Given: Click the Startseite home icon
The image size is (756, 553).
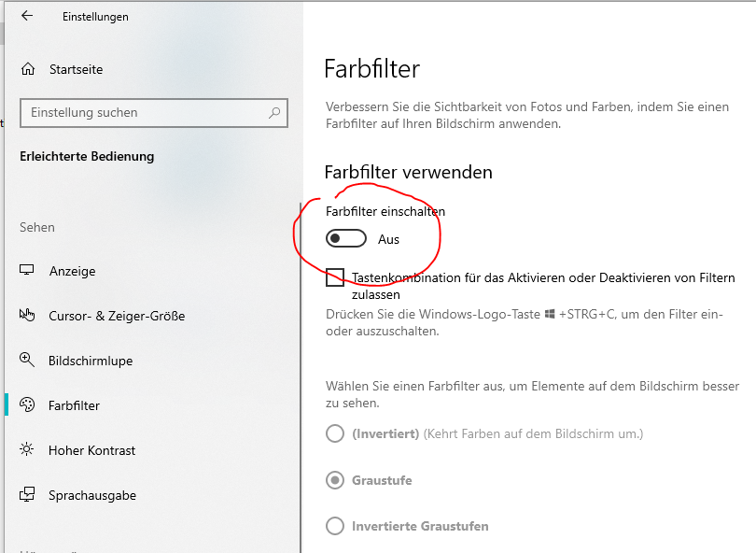Looking at the screenshot, I should [x=28, y=69].
